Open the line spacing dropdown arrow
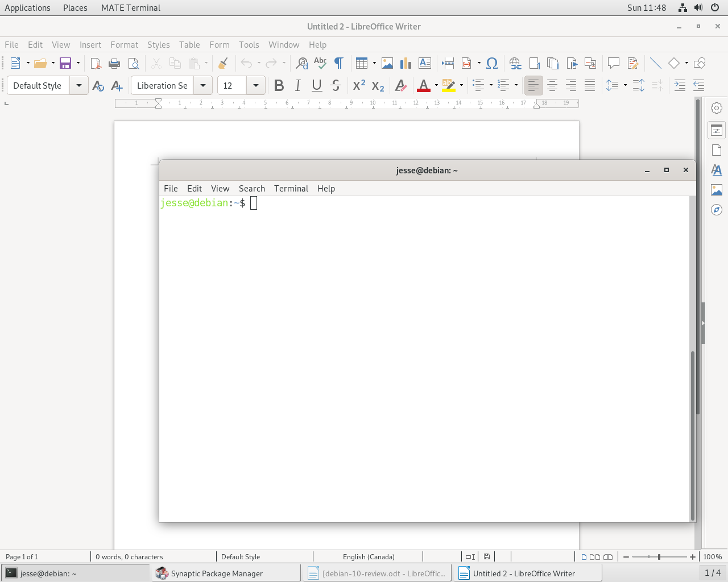 [625, 85]
